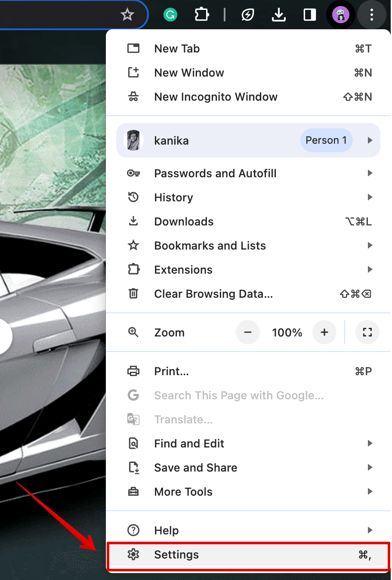Enter fullscreen mode from Zoom row
The image size is (392, 580).
click(x=367, y=332)
